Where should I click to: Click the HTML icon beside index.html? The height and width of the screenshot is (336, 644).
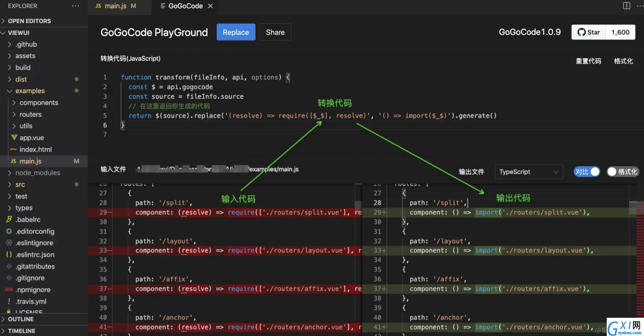[x=13, y=150]
